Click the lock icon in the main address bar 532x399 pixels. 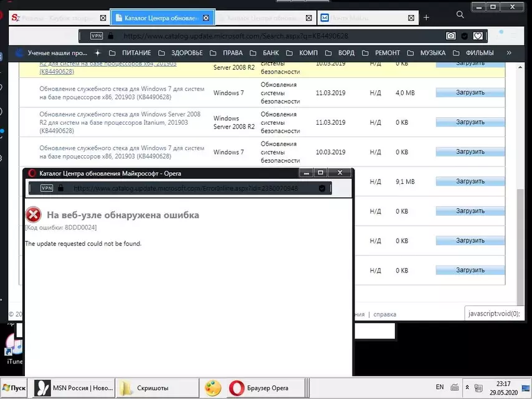click(111, 36)
